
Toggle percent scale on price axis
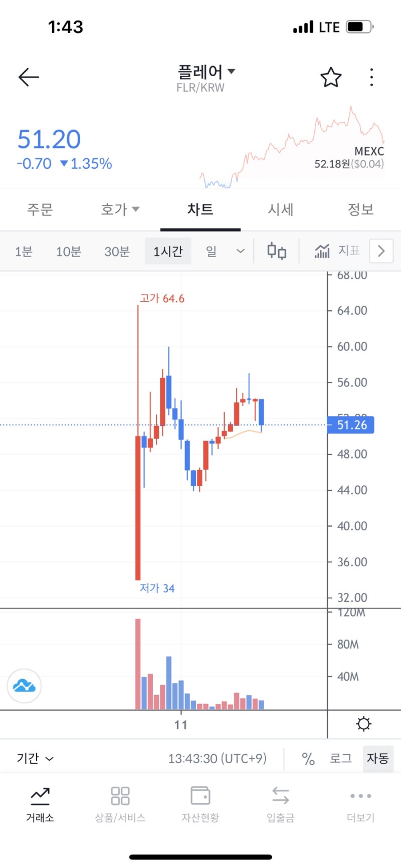click(x=308, y=759)
